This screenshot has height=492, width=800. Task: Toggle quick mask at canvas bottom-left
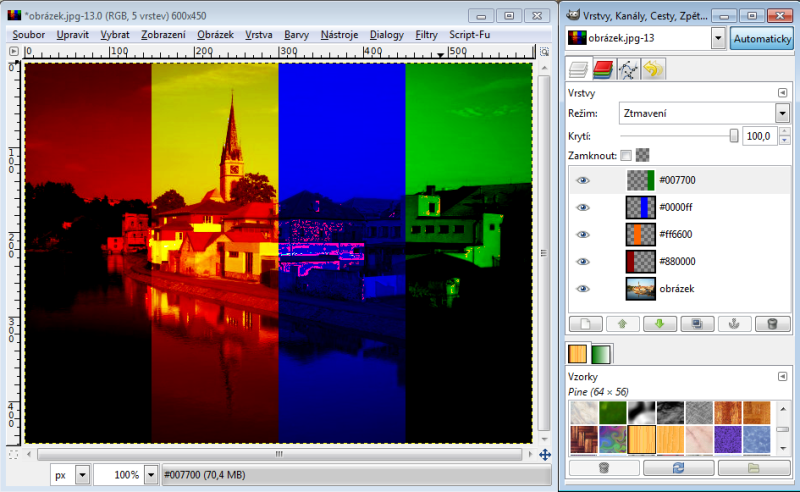pyautogui.click(x=14, y=454)
